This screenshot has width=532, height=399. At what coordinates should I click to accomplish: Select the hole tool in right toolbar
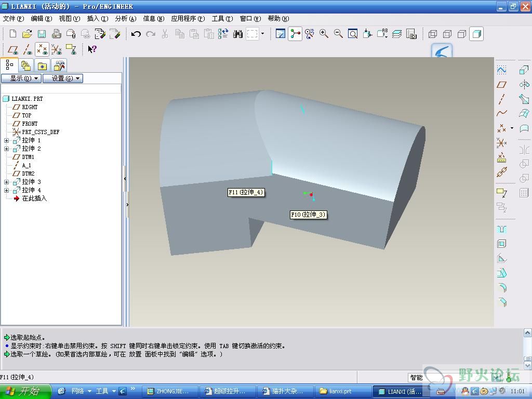pos(501,230)
